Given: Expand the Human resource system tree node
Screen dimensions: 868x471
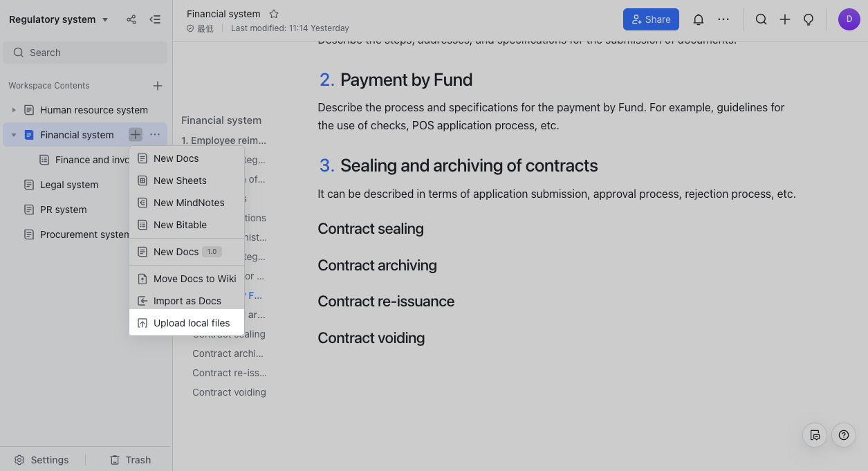Looking at the screenshot, I should point(14,110).
